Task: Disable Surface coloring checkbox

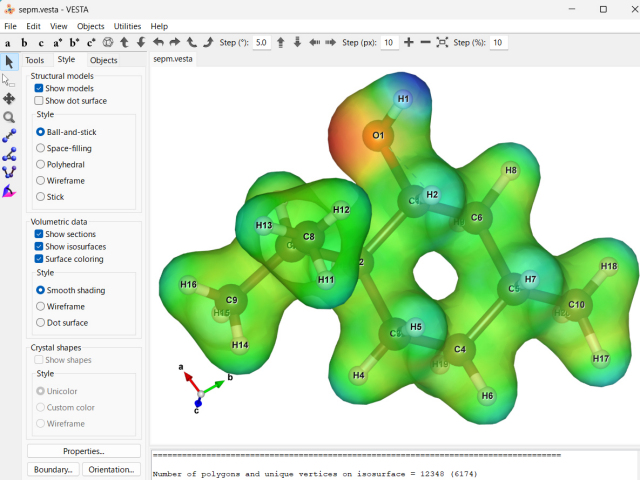Action: pos(39,259)
